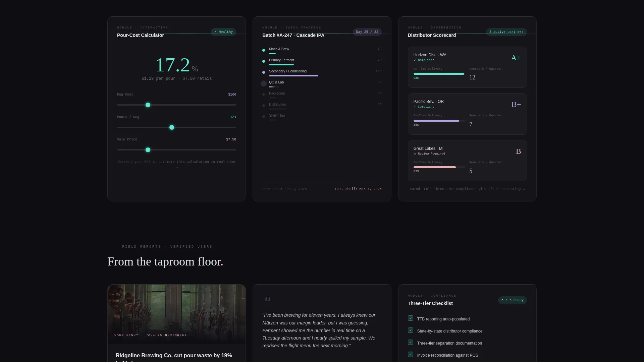
Task: Click $1.29 per pour · $7.50 retail text
Action: coord(176,78)
